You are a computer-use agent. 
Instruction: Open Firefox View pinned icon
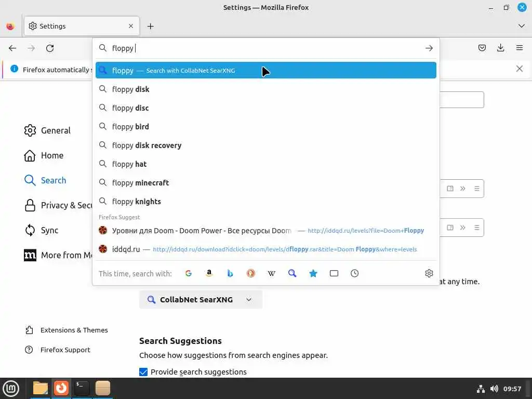(x=10, y=26)
